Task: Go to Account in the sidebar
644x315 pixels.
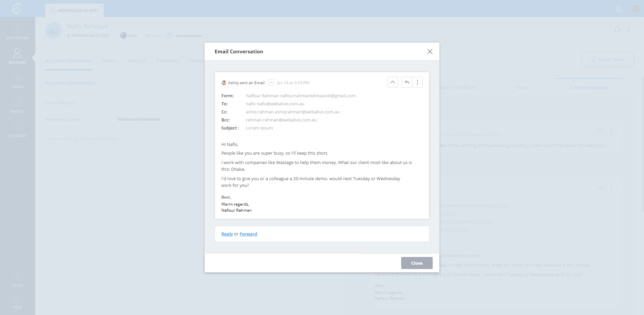Action: coord(17,56)
